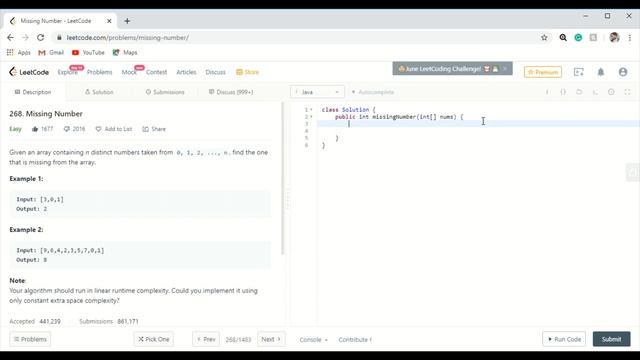
Task: Open the Gmail bookmark
Action: pyautogui.click(x=51, y=53)
